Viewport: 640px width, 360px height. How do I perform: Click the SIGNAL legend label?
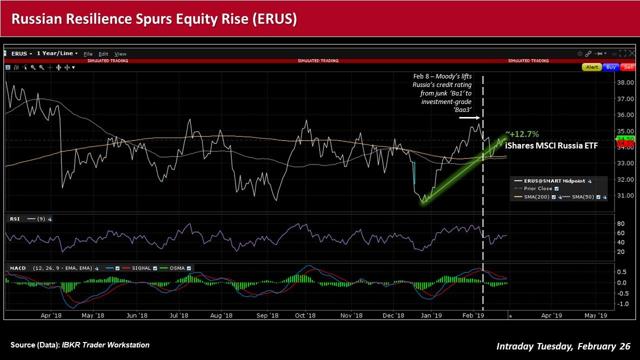click(141, 268)
